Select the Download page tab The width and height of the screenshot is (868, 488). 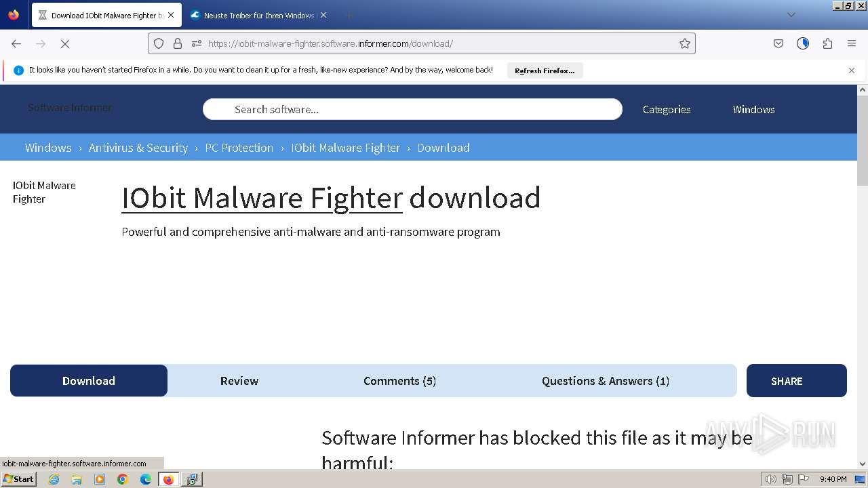[89, 381]
